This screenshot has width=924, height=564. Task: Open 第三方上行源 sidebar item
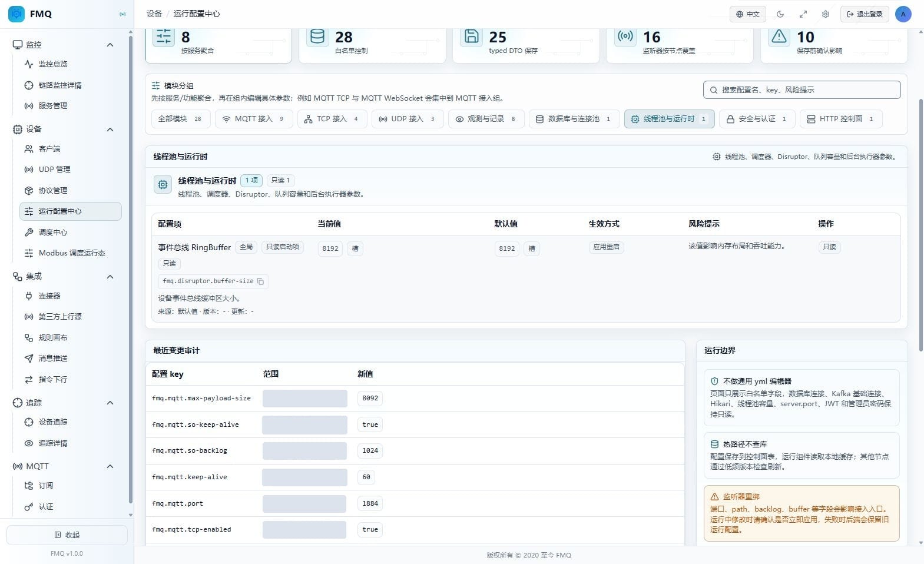click(x=70, y=317)
